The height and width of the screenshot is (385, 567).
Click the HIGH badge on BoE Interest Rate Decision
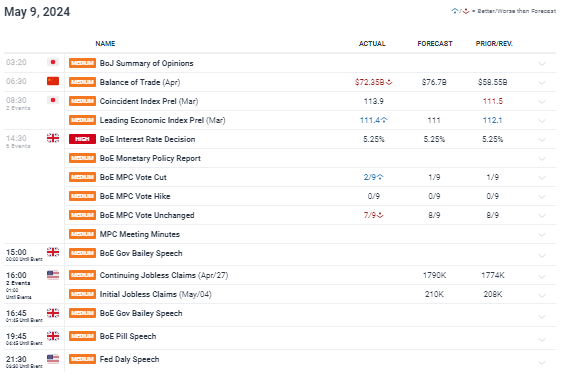tap(82, 139)
